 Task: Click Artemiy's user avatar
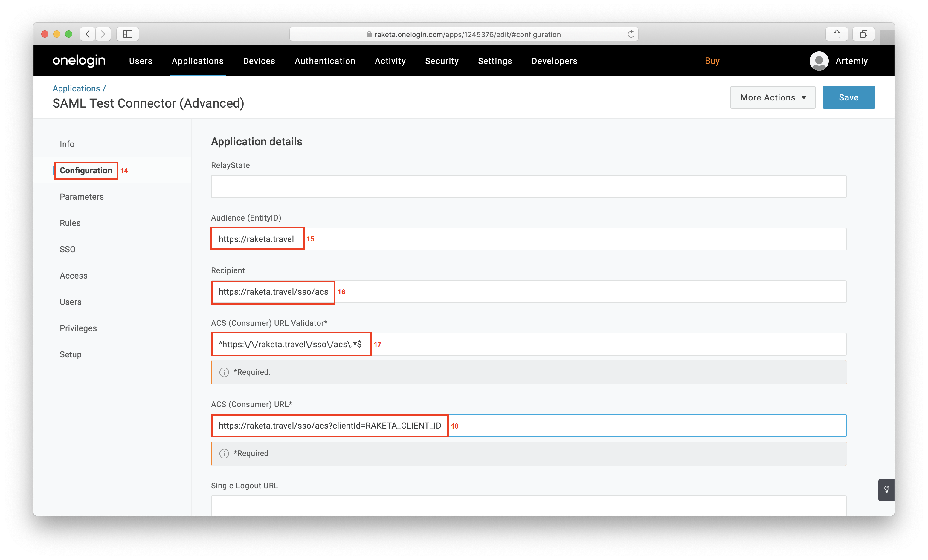[819, 61]
